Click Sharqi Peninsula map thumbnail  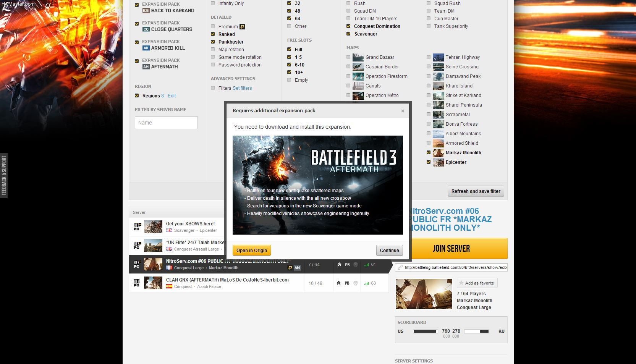click(439, 105)
